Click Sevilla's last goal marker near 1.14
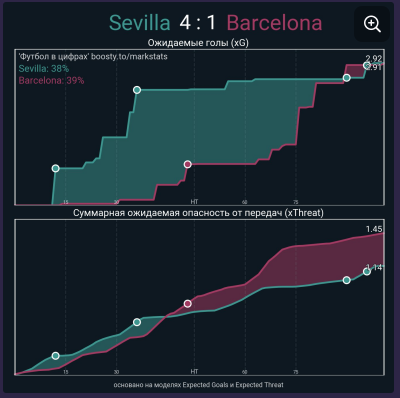 367,272
